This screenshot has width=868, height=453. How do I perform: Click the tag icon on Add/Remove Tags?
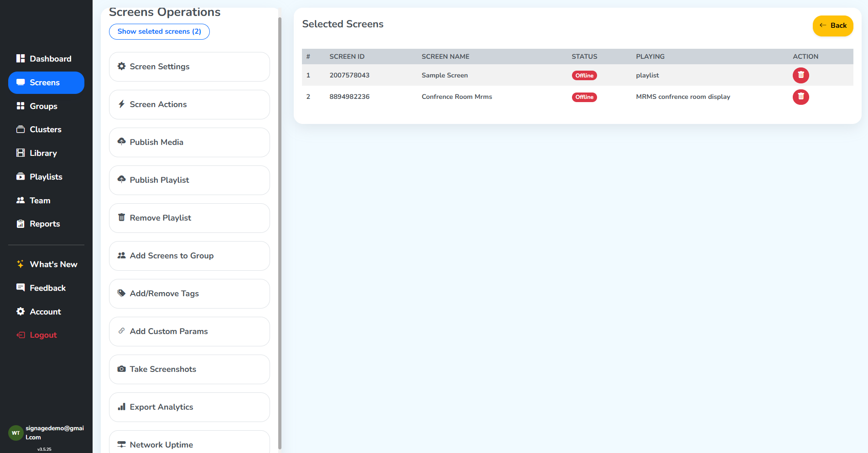click(121, 293)
